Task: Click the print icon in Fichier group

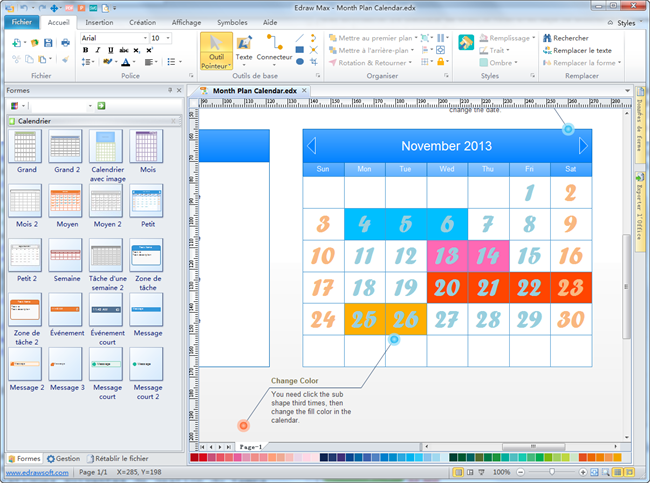Action: coord(65,42)
